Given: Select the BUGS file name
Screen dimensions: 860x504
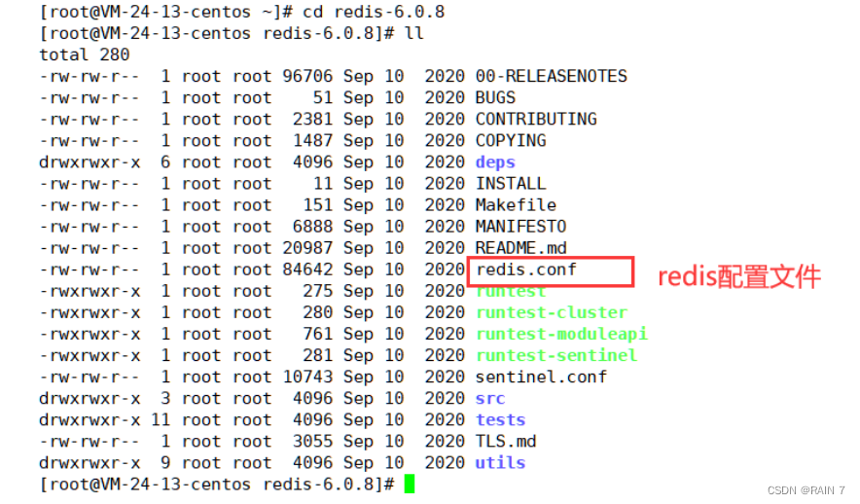Looking at the screenshot, I should (495, 97).
